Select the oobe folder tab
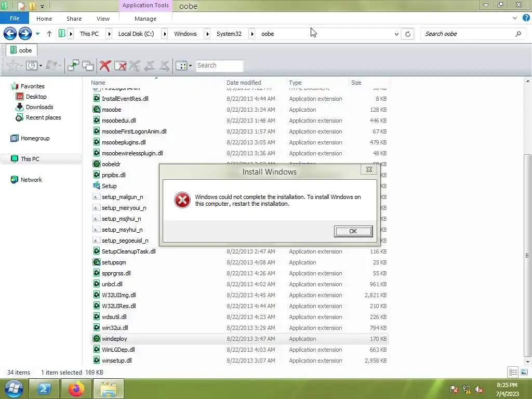The width and height of the screenshot is (532, 399). point(21,50)
